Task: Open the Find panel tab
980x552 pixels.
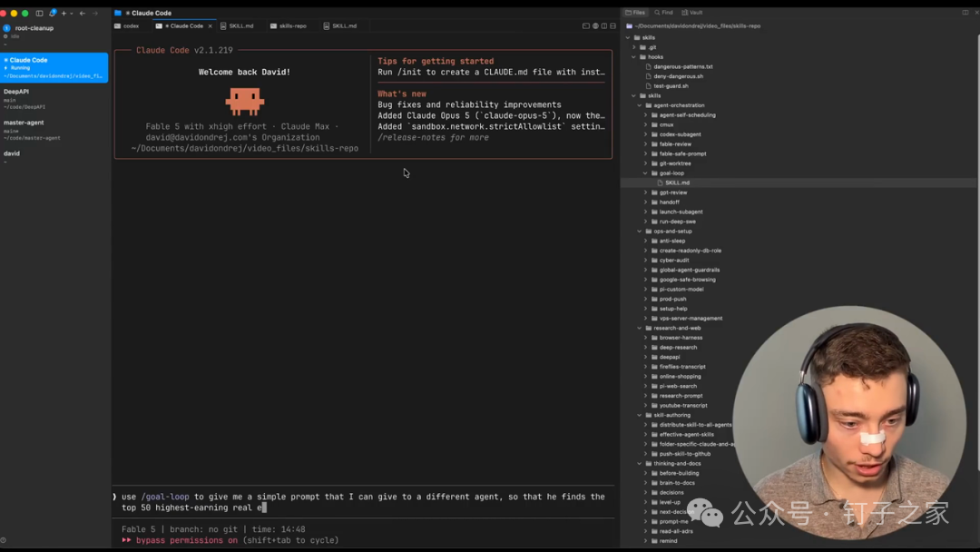Action: pos(663,13)
